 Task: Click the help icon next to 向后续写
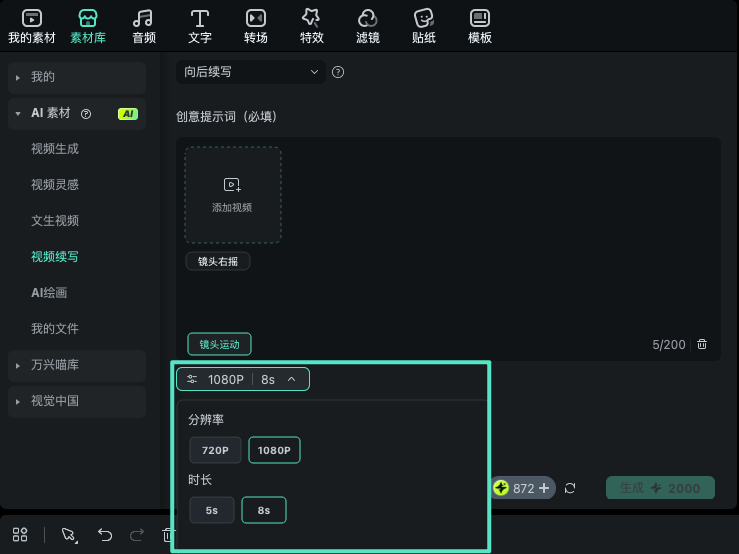point(338,72)
